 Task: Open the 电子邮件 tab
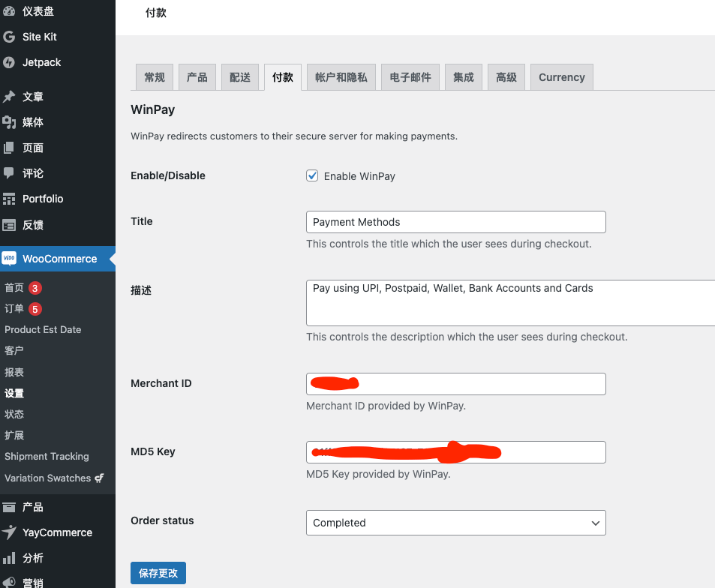point(410,77)
